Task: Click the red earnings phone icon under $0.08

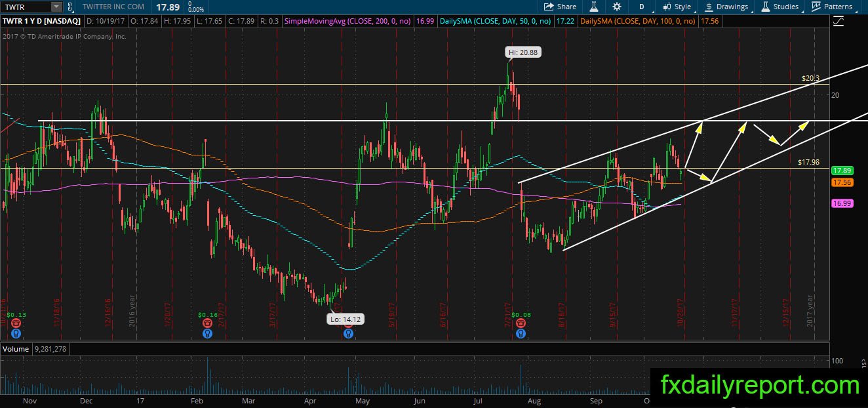Action: point(521,323)
